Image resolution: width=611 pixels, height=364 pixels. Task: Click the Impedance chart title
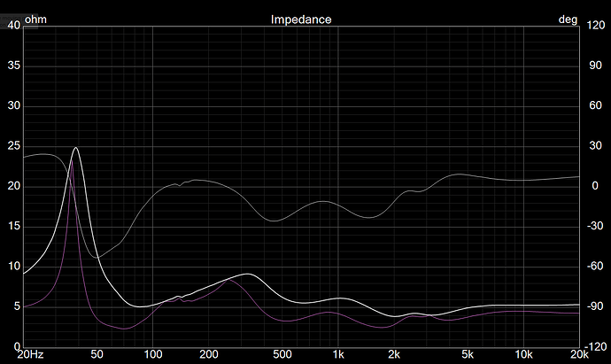[x=301, y=19]
